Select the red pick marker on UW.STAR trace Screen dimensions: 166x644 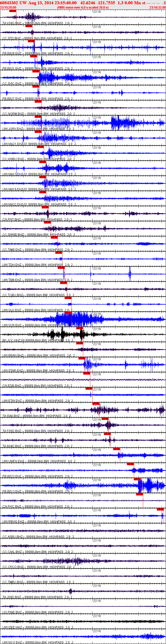tap(82, 358)
